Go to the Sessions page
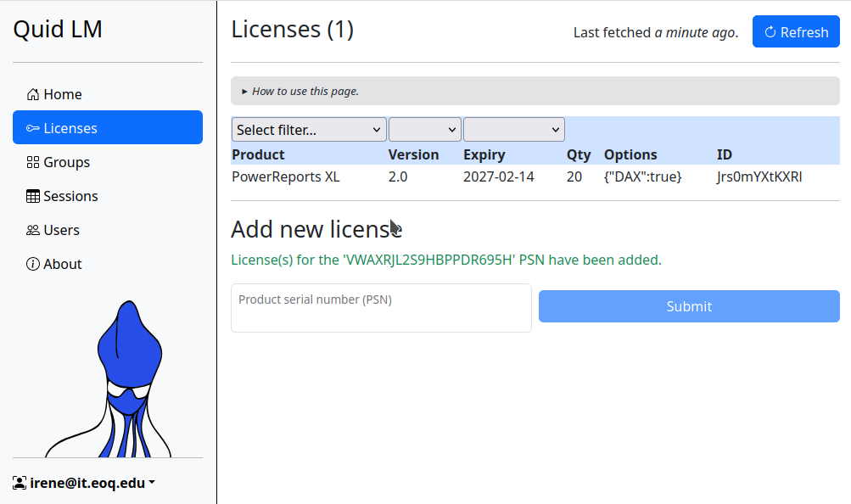 coord(70,196)
